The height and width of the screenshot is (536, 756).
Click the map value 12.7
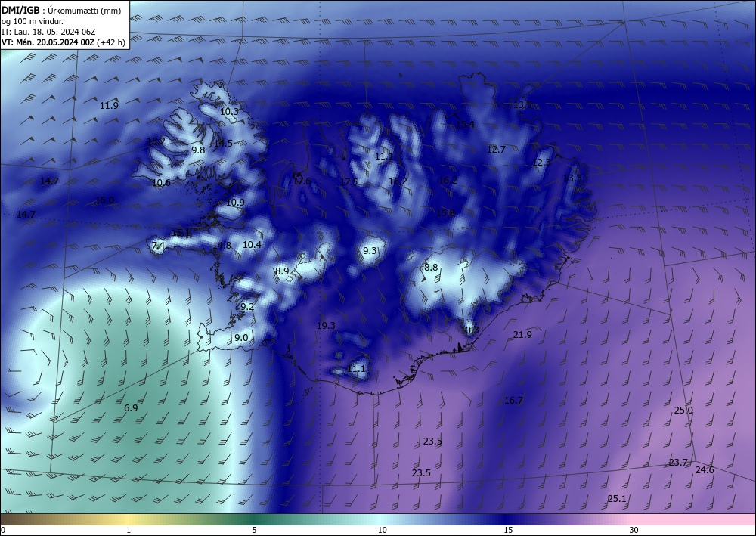[x=496, y=150]
